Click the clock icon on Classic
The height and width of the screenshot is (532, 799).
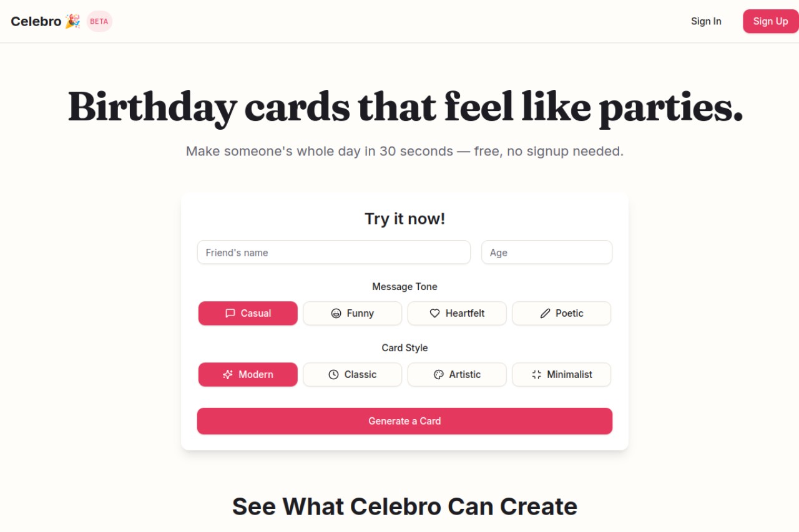[x=334, y=374]
